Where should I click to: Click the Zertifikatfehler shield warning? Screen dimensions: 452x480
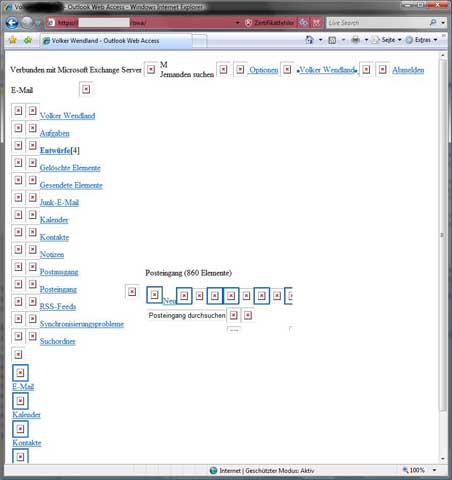click(269, 23)
